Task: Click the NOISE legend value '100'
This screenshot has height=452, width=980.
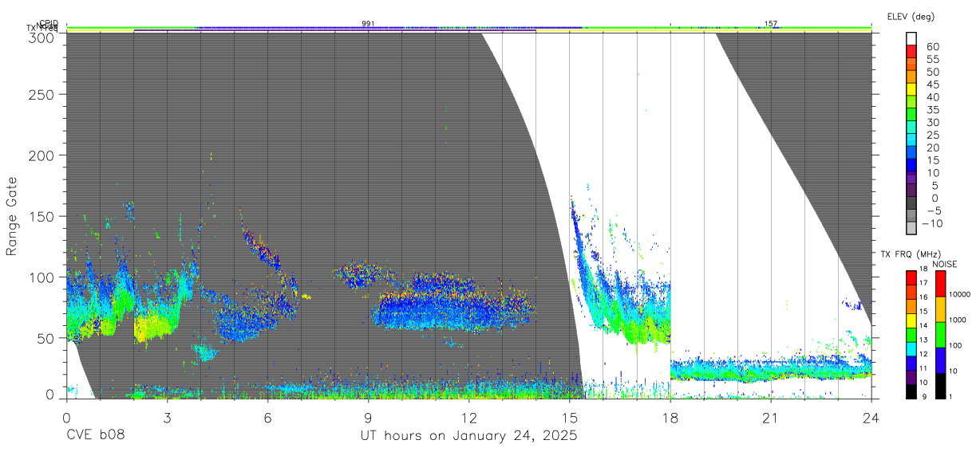Action: point(955,345)
